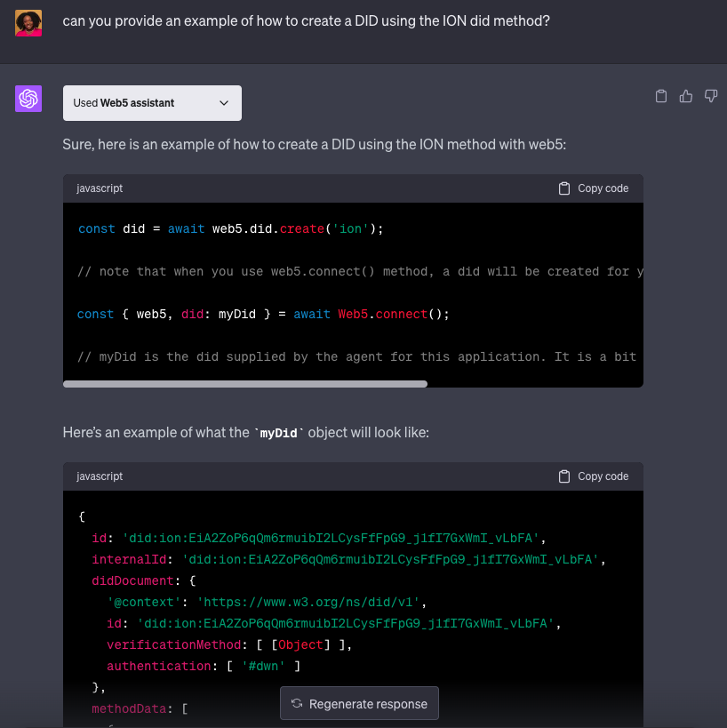Image resolution: width=727 pixels, height=728 pixels.
Task: Click the comment starting '// myDid is the did'
Action: 356,357
